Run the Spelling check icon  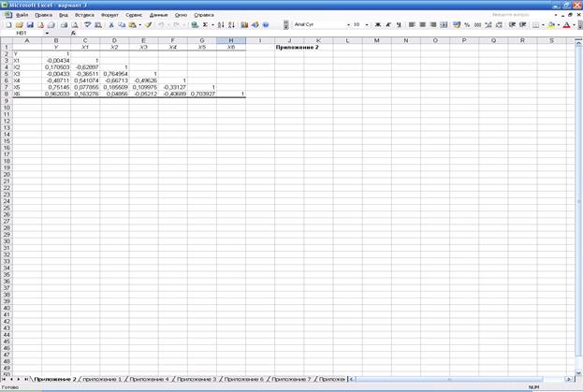(x=87, y=25)
